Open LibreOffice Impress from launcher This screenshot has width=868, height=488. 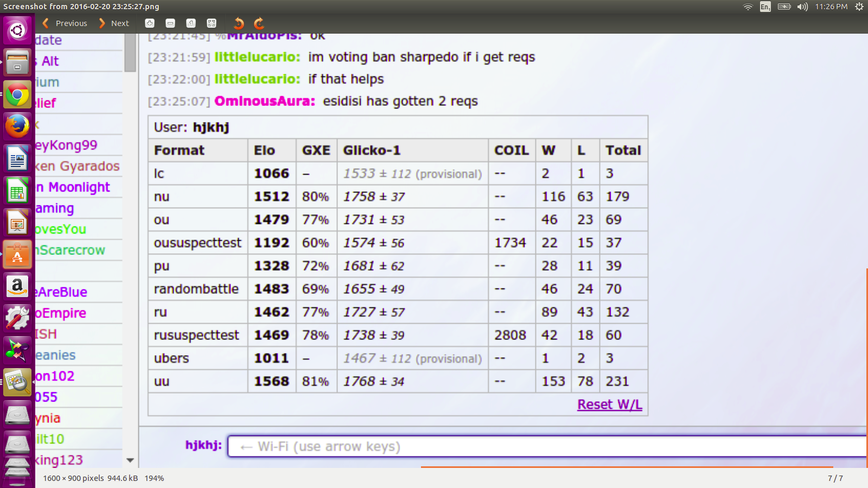[x=17, y=223]
